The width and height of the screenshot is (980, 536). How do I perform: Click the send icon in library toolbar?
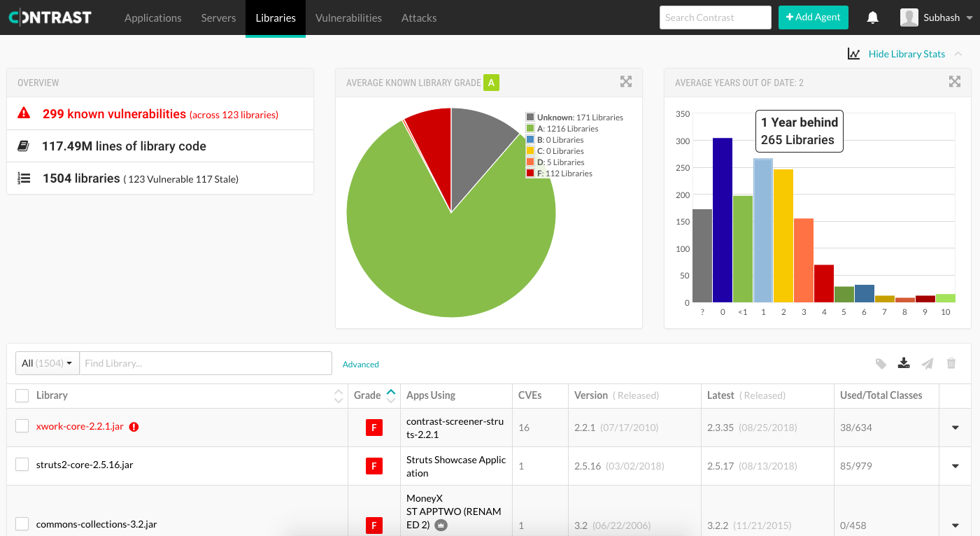pyautogui.click(x=928, y=363)
